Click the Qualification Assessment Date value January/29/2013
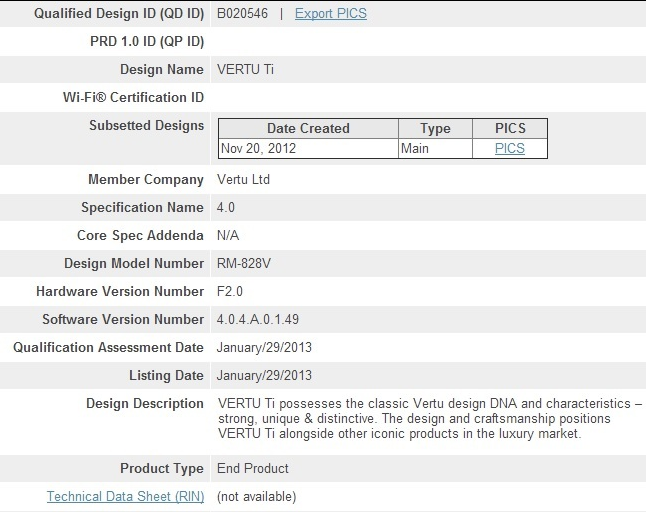Screen dimensions: 646x512 tap(264, 347)
